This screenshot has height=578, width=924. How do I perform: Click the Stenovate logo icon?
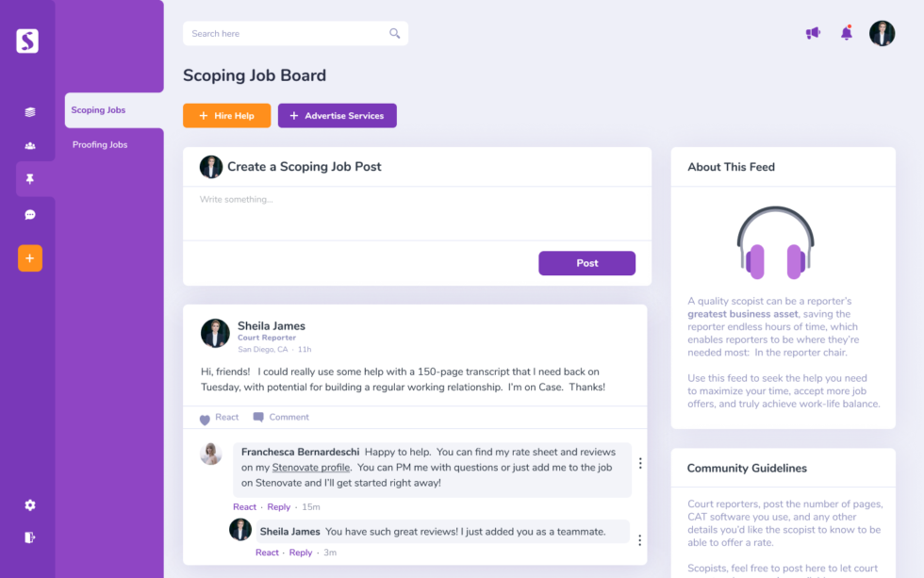27,41
